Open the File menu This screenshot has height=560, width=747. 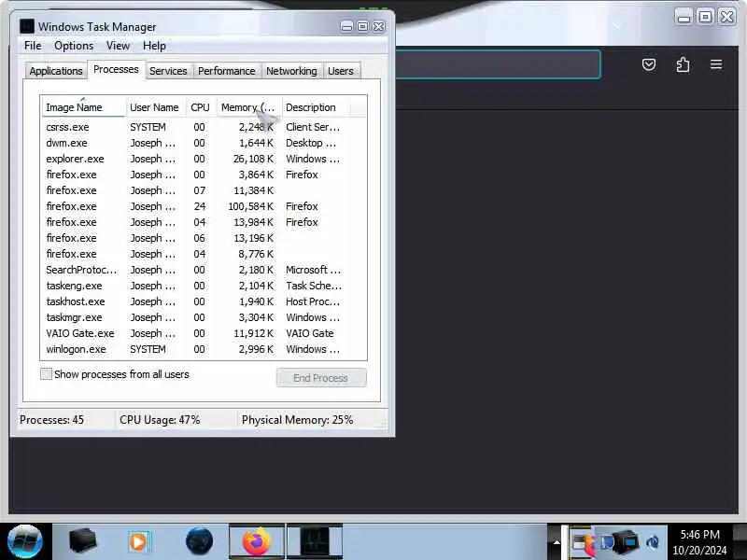[x=33, y=46]
